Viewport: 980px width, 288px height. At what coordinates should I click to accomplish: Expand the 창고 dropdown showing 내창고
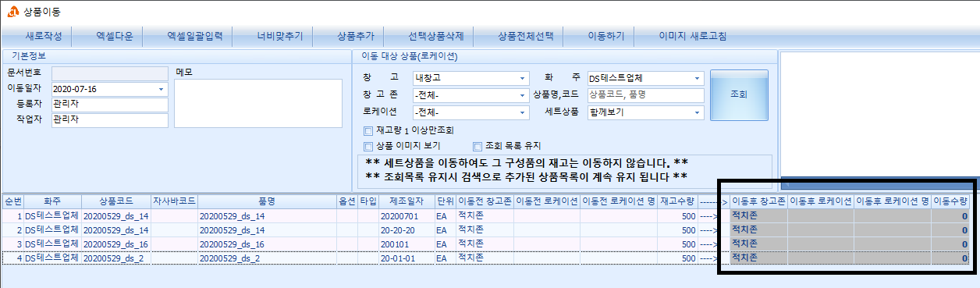pos(522,78)
